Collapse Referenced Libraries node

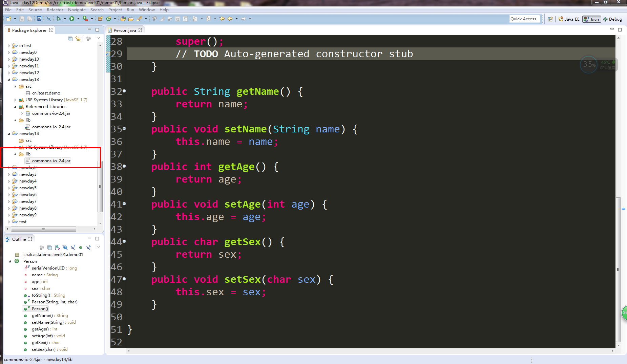click(x=15, y=106)
